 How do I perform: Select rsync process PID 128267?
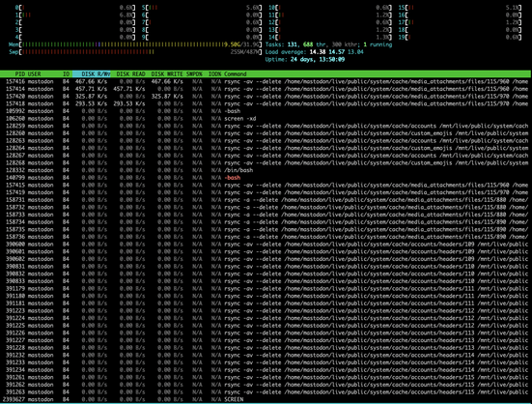(x=266, y=156)
